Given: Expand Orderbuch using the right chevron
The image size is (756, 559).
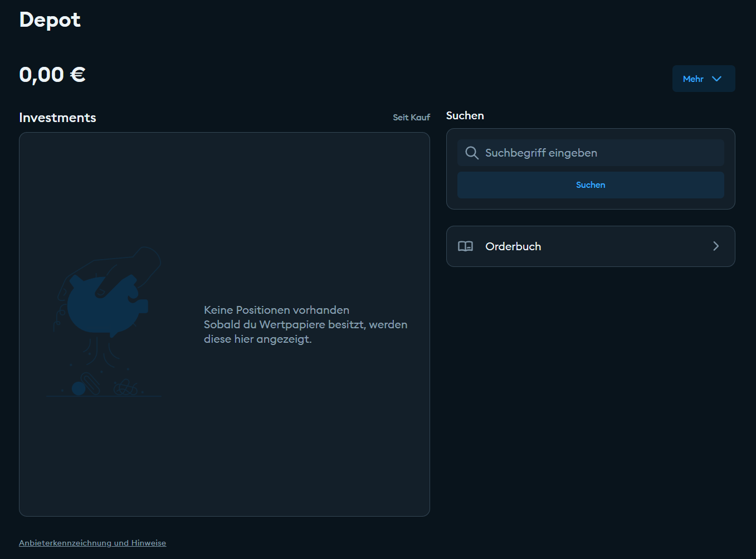Looking at the screenshot, I should 716,246.
